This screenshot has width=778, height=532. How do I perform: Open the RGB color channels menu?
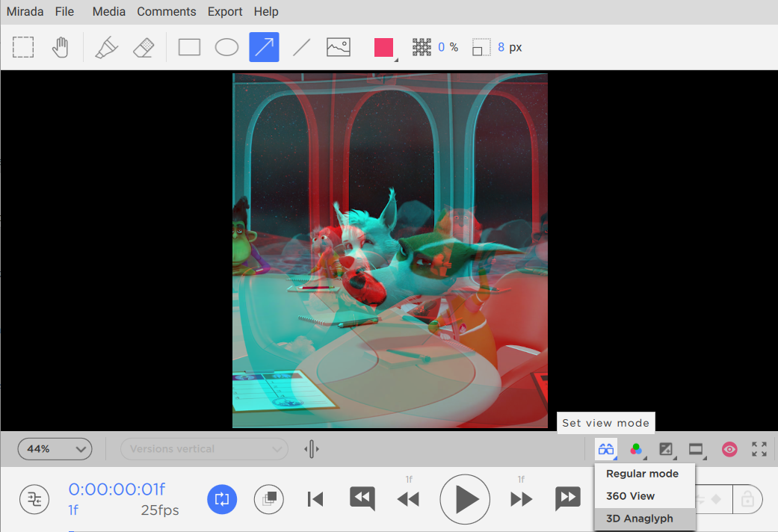(x=637, y=449)
